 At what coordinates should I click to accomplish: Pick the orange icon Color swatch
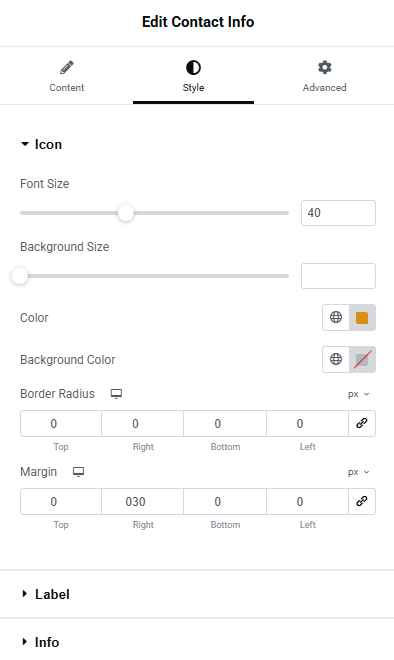(362, 318)
